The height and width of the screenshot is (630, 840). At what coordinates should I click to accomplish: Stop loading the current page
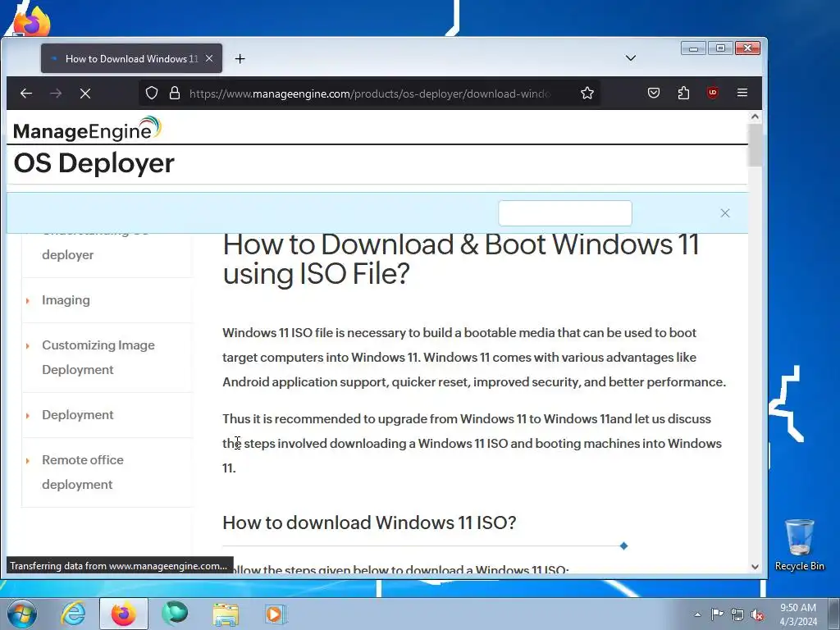point(85,94)
